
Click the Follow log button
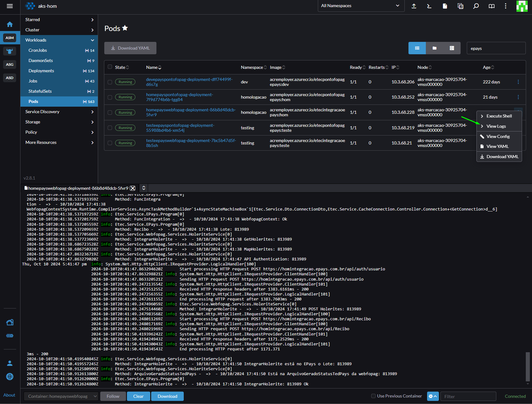(113, 396)
